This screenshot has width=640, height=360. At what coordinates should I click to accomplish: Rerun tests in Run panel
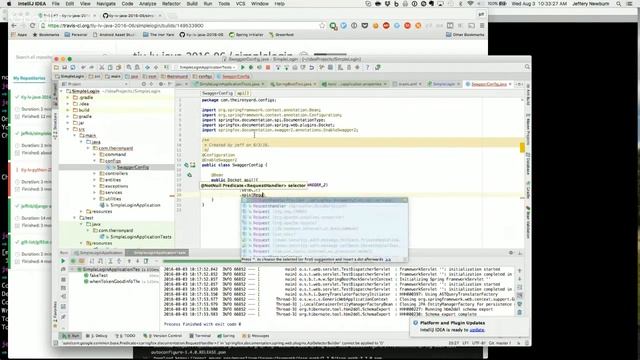(63, 261)
